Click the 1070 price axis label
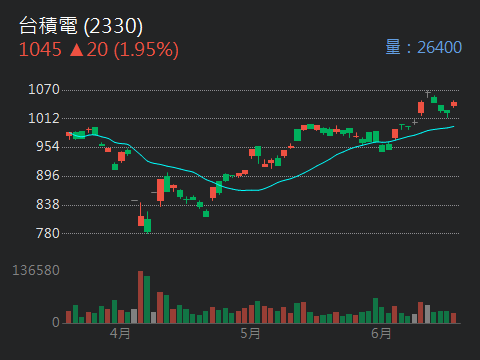 [44, 89]
